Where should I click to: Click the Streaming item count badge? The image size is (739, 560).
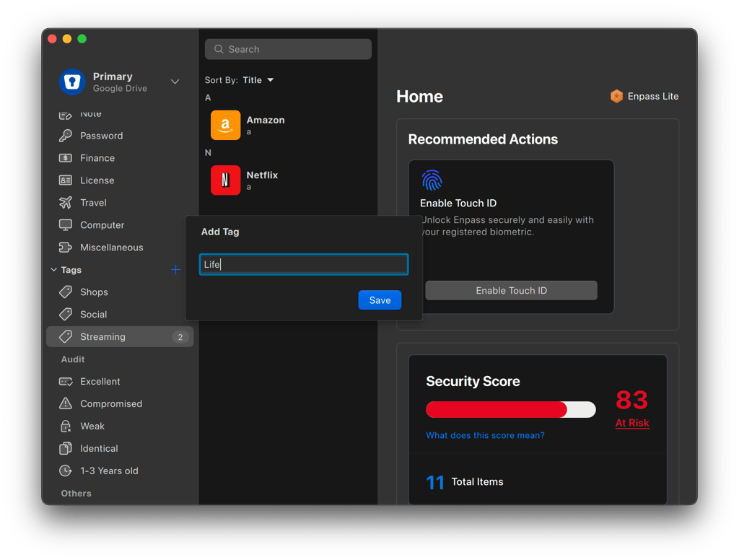point(180,337)
